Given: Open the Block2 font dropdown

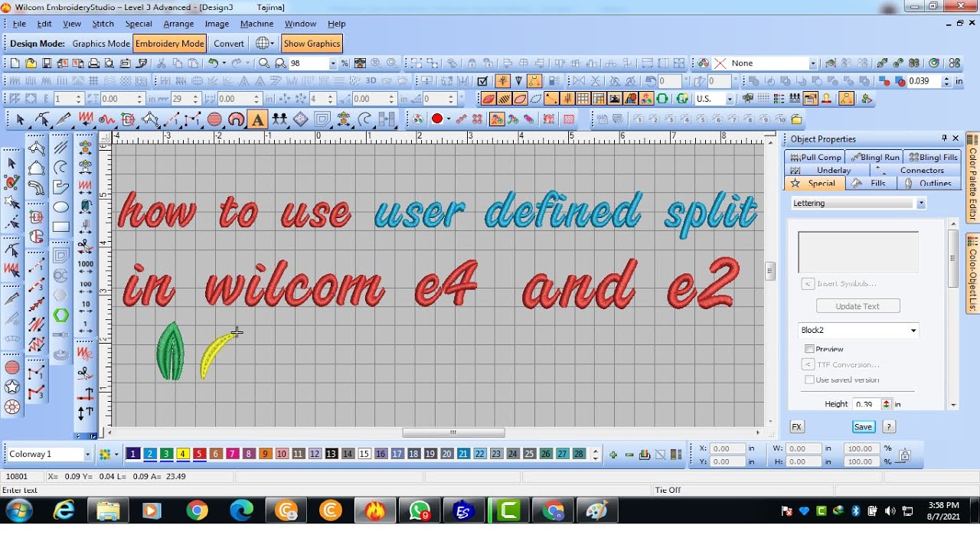Looking at the screenshot, I should (x=913, y=331).
